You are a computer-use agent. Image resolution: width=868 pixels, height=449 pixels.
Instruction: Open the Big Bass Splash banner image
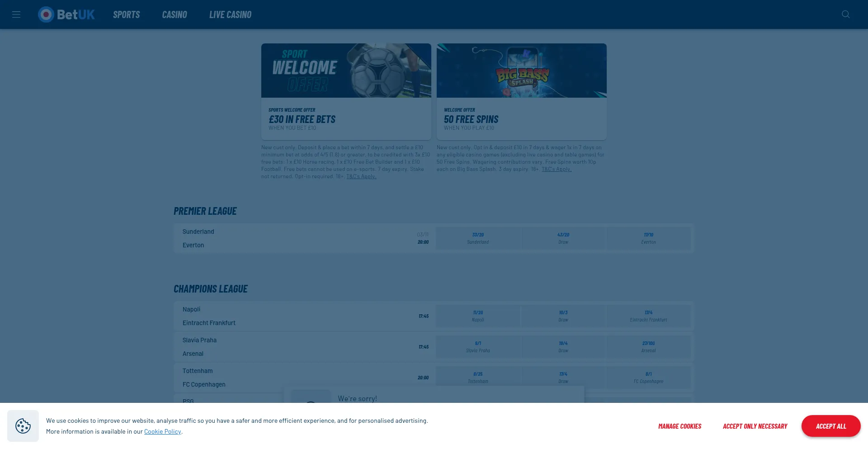coord(521,71)
